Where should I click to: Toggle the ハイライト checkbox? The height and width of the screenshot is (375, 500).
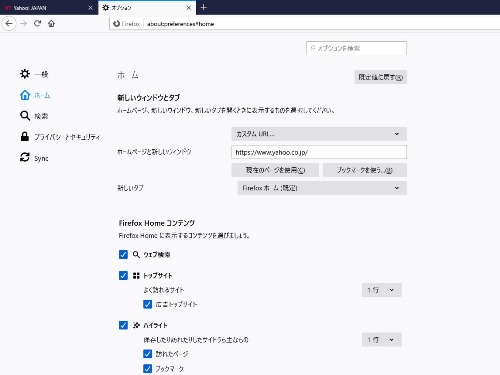pos(123,325)
